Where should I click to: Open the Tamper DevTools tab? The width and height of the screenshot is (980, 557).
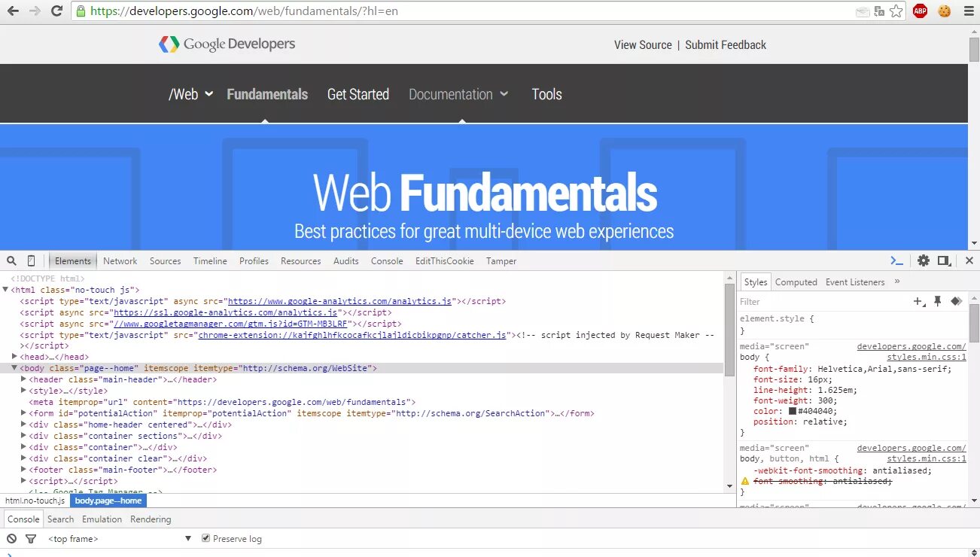click(501, 261)
